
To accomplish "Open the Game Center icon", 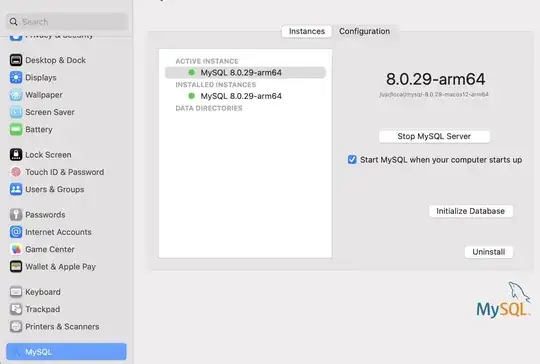I will pyautogui.click(x=16, y=249).
